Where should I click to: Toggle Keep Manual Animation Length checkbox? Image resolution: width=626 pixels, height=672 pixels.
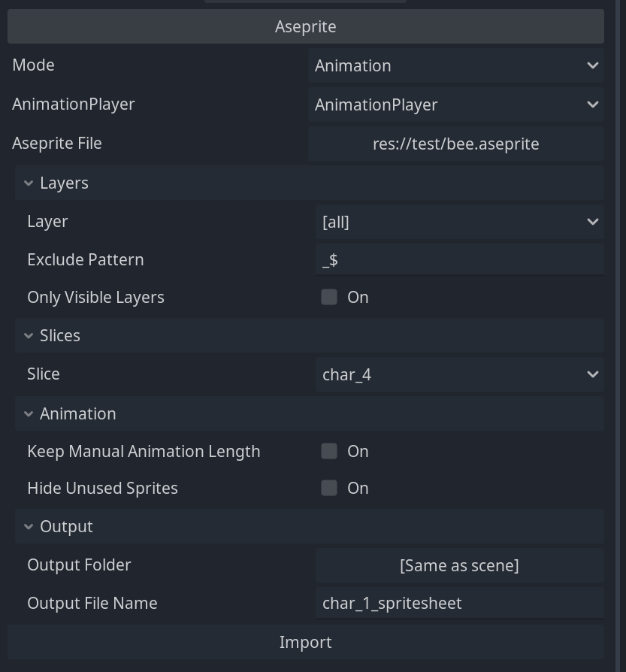tap(329, 451)
